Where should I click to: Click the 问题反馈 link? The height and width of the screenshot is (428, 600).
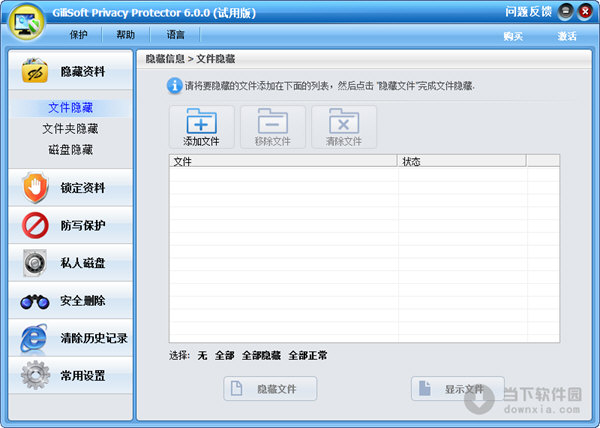(x=528, y=12)
